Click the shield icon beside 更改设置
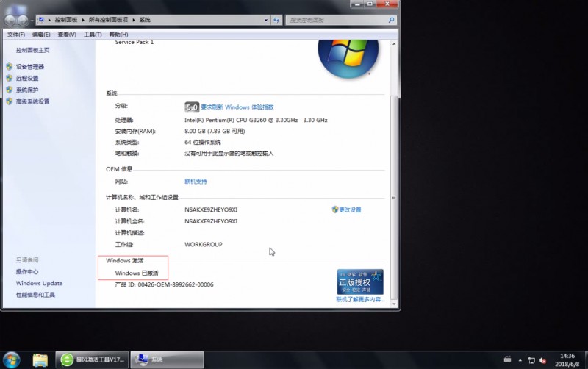This screenshot has height=369, width=588. point(335,209)
